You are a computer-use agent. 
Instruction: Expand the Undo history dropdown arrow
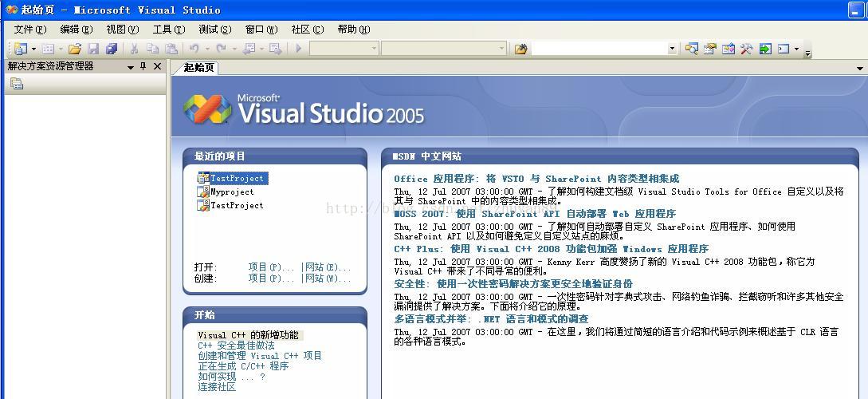207,49
